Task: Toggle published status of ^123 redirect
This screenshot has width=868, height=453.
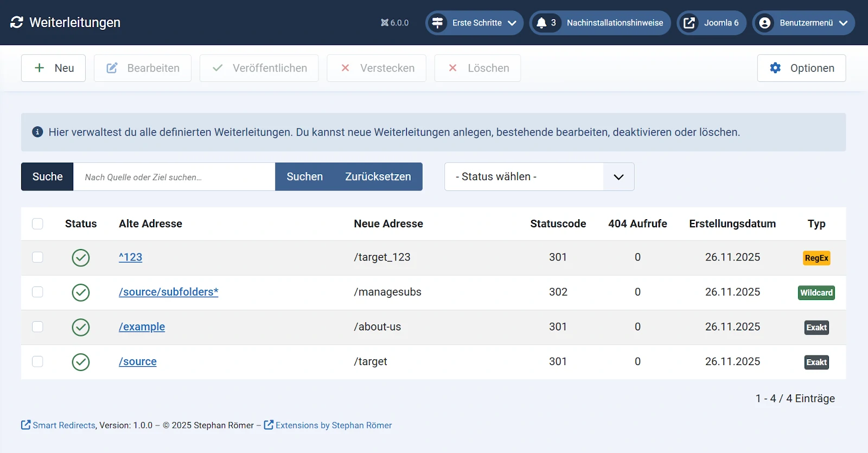Action: (81, 258)
